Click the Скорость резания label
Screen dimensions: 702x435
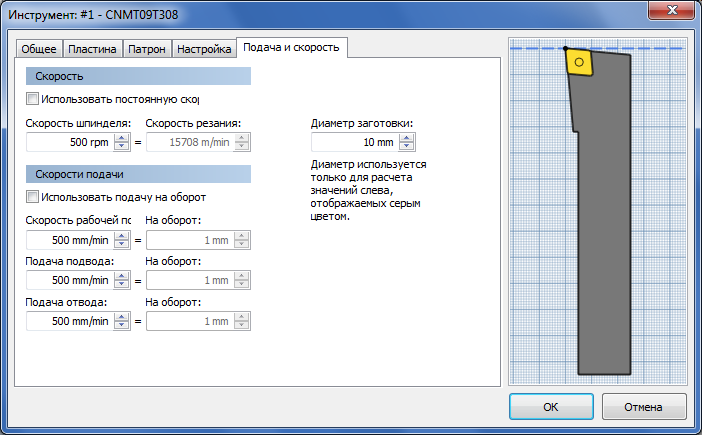(x=193, y=123)
